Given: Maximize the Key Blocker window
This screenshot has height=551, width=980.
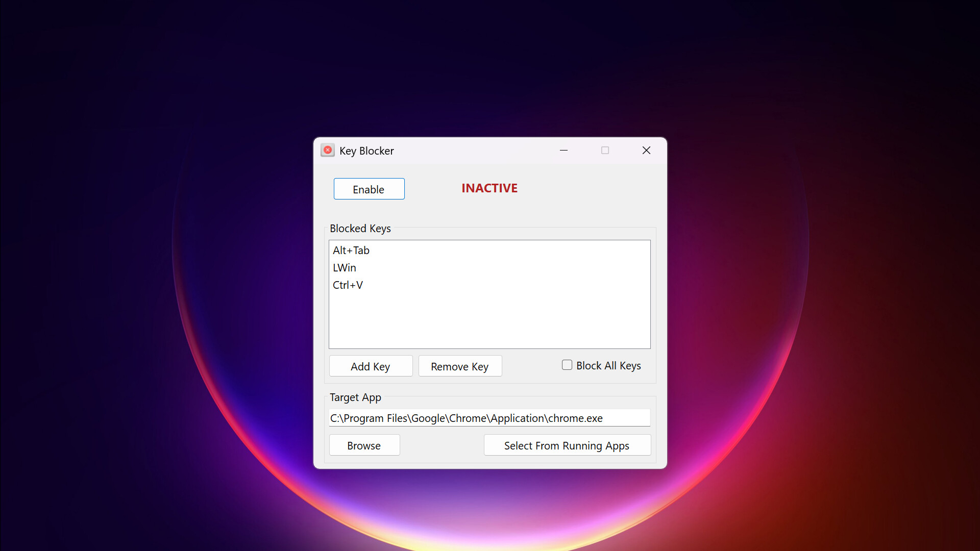Looking at the screenshot, I should click(x=605, y=151).
